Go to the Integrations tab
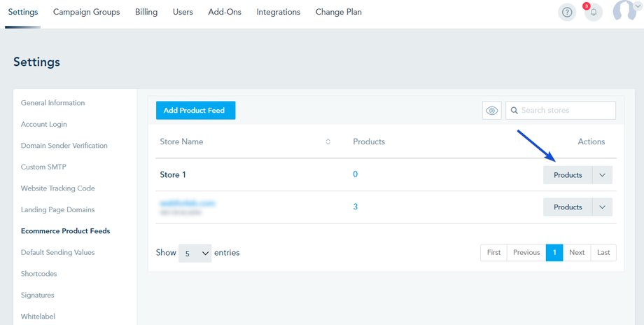 tap(278, 12)
